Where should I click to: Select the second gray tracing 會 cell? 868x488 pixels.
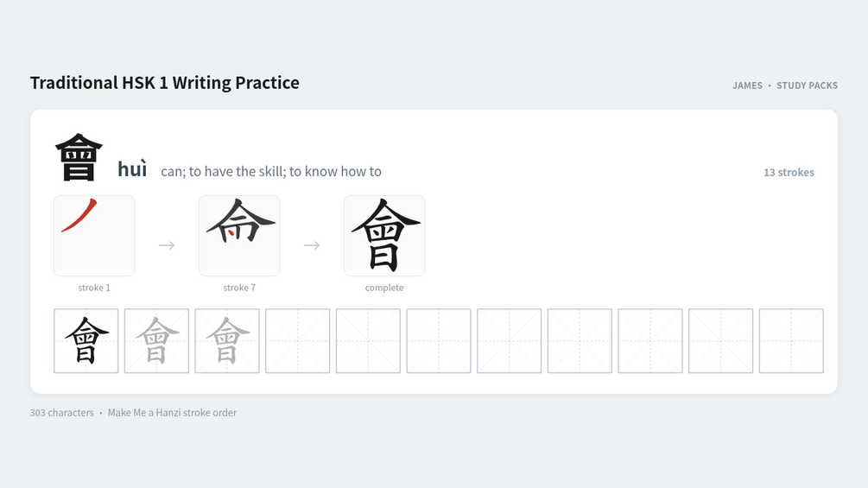coord(227,341)
